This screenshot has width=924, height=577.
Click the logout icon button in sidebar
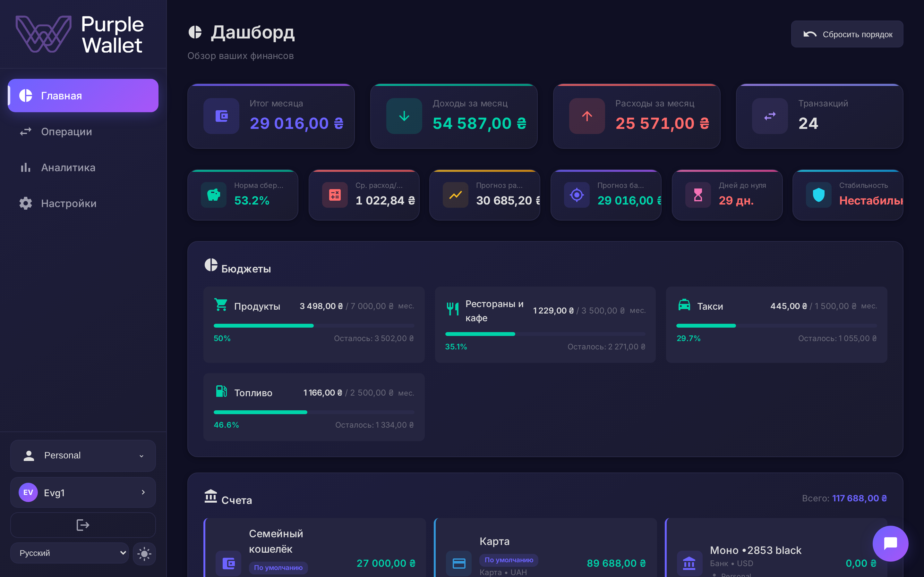83,525
